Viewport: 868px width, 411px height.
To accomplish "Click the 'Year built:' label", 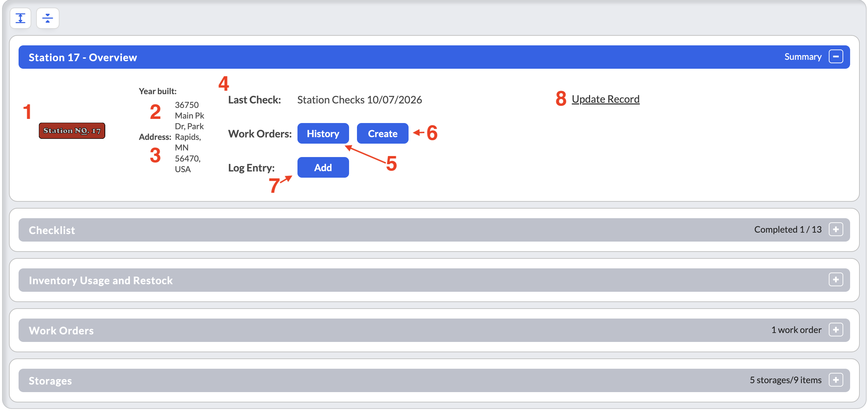I will tap(158, 91).
